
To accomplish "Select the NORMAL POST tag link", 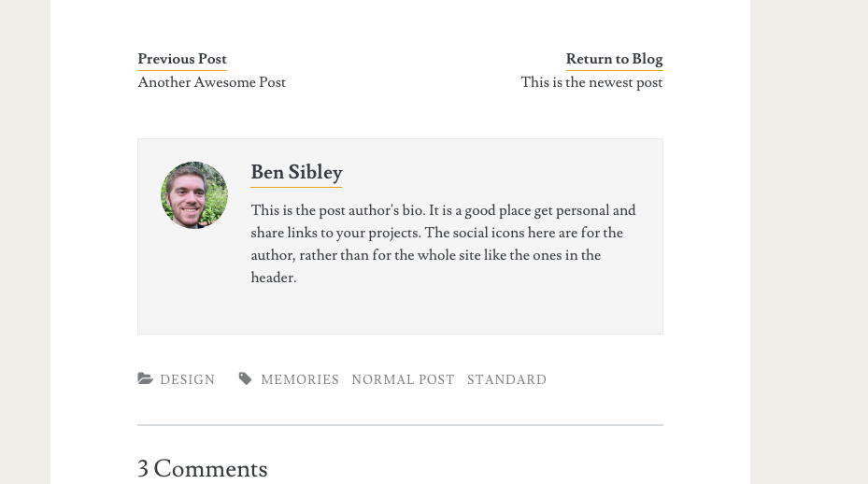I will pos(403,379).
